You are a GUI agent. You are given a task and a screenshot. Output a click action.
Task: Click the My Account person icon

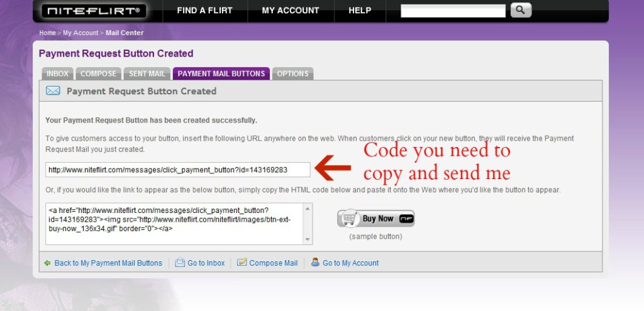315,262
